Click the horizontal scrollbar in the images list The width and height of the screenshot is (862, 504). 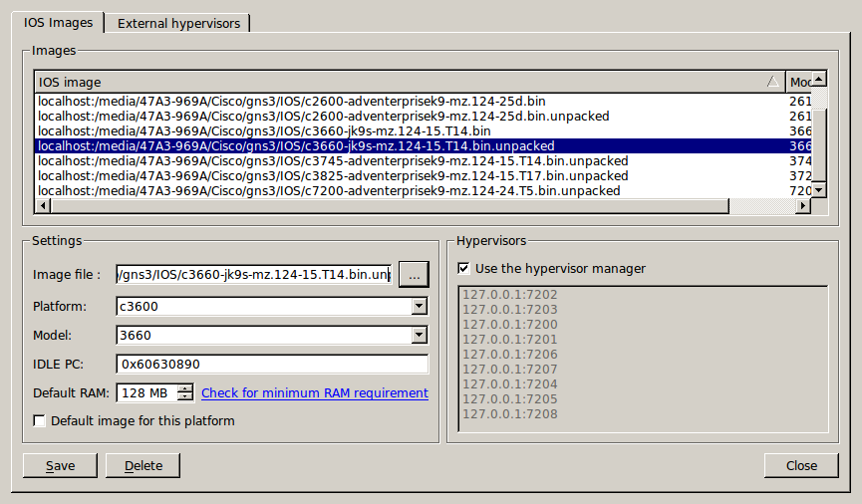390,205
